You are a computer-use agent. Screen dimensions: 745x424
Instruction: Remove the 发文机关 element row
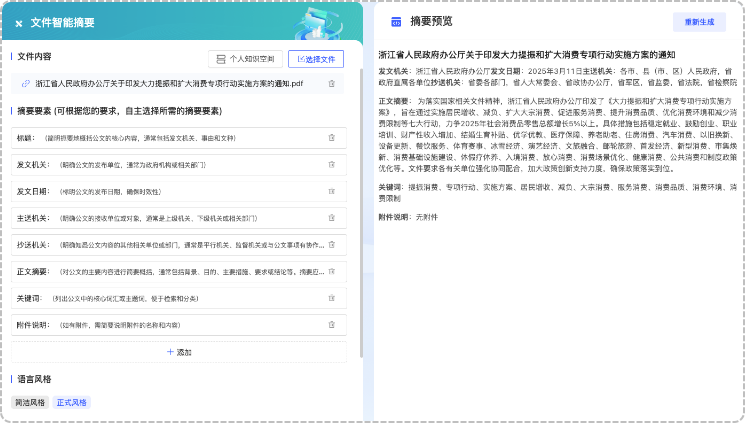coord(332,164)
